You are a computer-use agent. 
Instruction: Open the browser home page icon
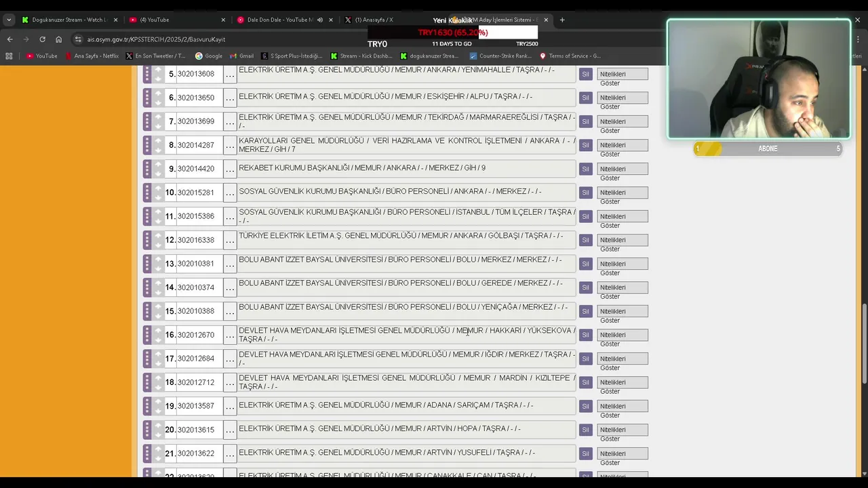(x=58, y=39)
